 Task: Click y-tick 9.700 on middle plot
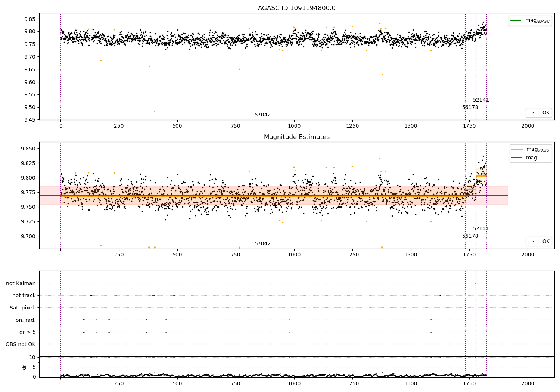pyautogui.click(x=28, y=236)
